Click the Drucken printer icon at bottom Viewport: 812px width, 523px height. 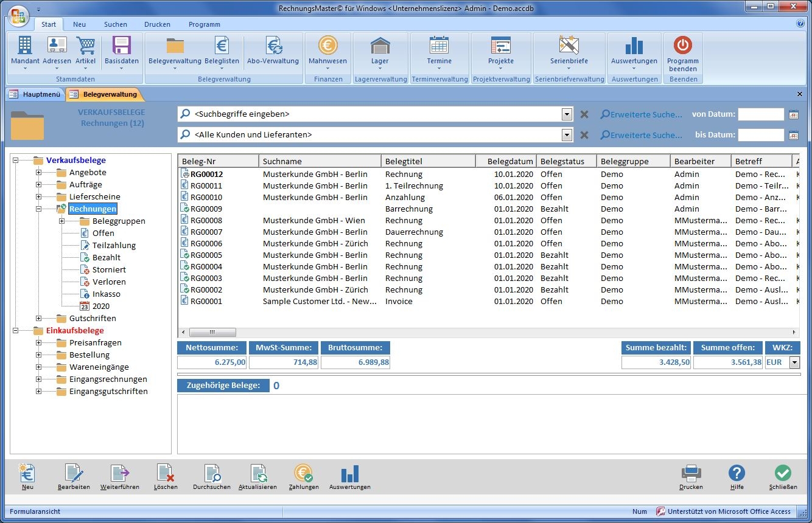[691, 474]
